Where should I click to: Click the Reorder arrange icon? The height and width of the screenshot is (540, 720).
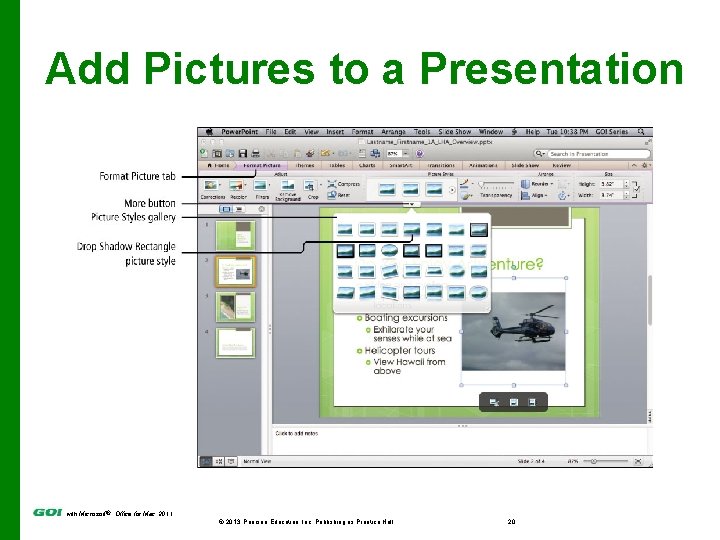pos(525,184)
